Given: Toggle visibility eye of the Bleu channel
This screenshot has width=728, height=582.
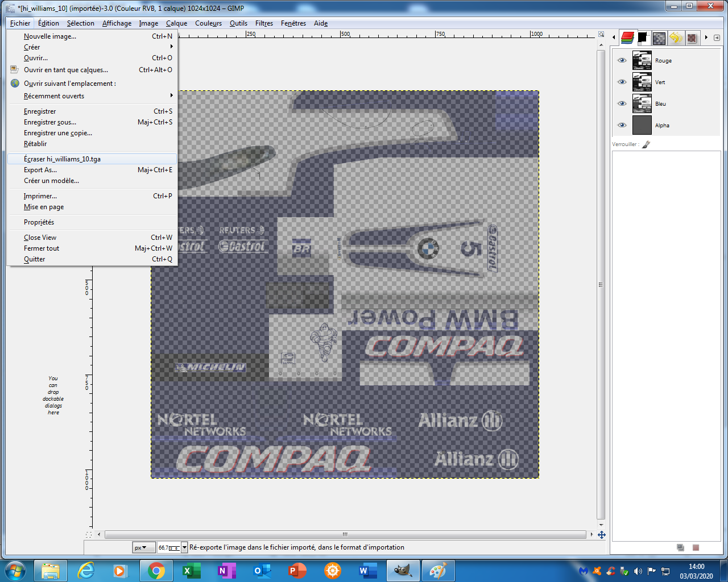Looking at the screenshot, I should 622,103.
